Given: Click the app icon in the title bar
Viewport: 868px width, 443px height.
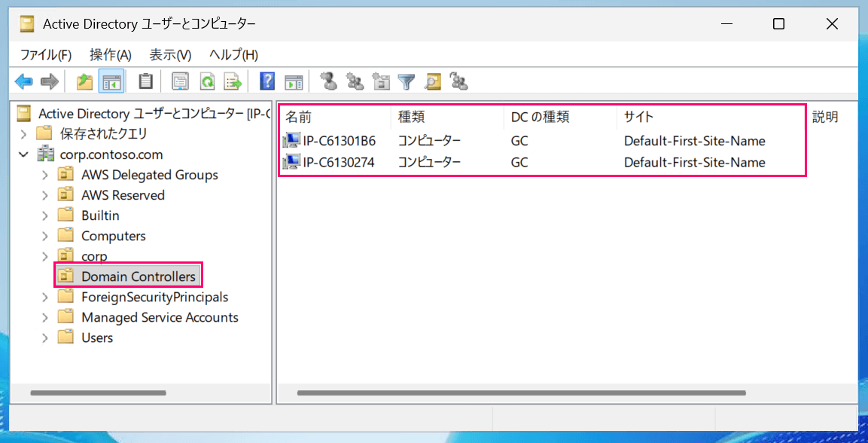Looking at the screenshot, I should point(28,24).
